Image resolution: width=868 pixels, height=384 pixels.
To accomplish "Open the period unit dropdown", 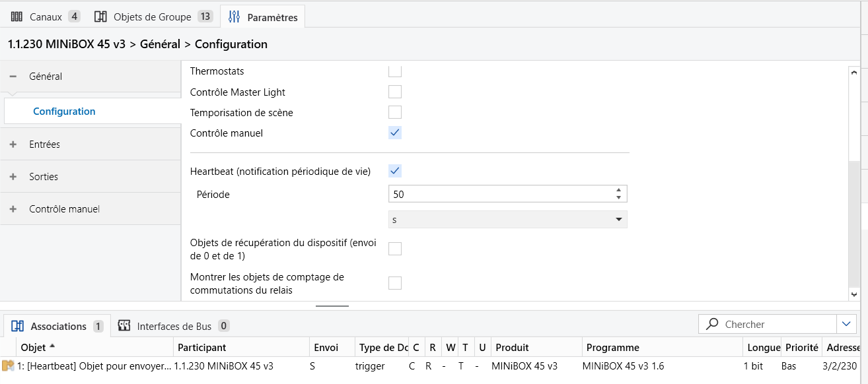I will (507, 220).
